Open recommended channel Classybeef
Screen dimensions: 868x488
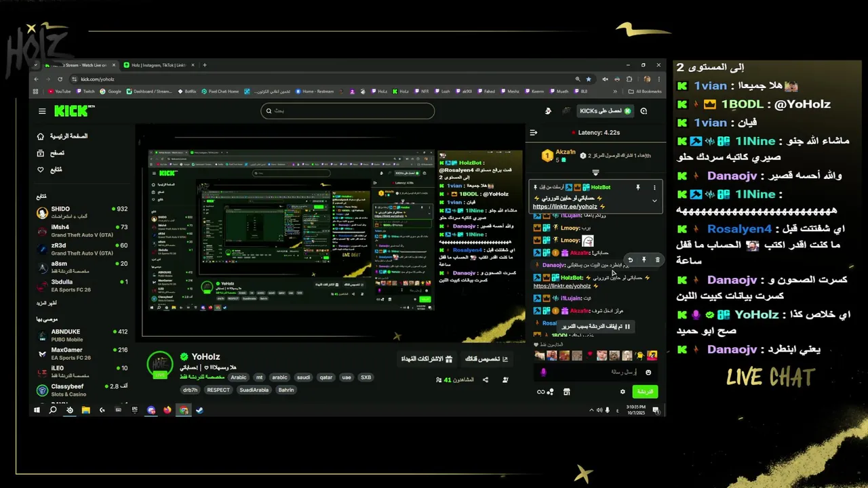[x=82, y=390]
